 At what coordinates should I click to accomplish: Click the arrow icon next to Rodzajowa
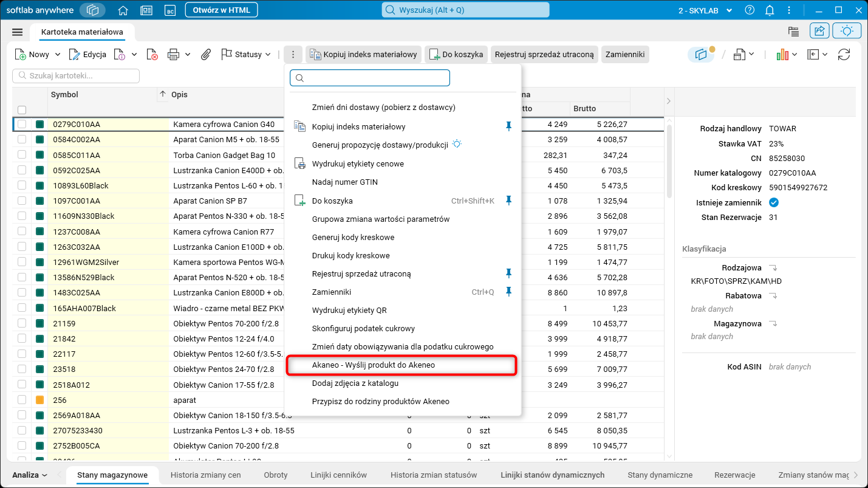click(x=773, y=268)
